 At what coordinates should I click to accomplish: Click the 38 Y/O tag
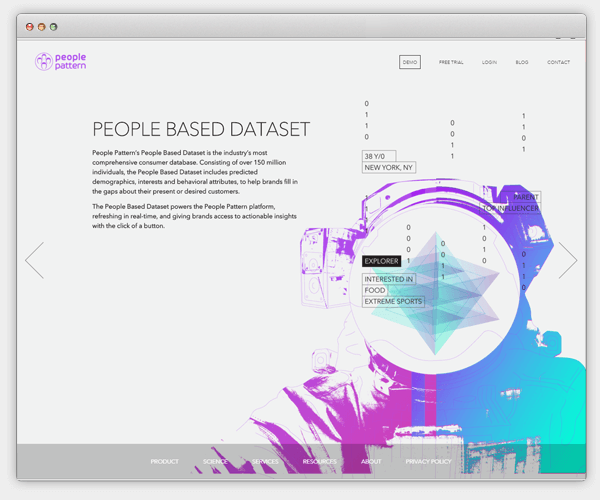point(379,156)
